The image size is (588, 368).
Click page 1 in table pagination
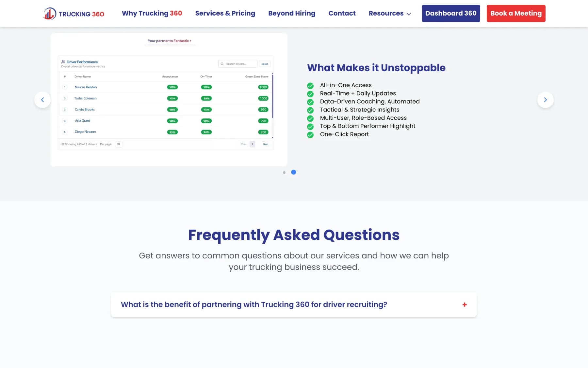pos(252,144)
